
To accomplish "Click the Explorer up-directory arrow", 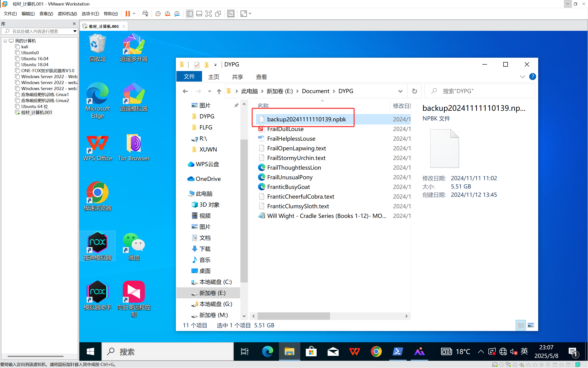I will point(219,91).
